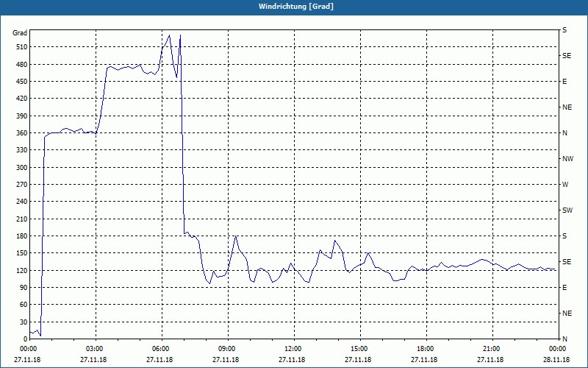Click the NW compass direction label
The width and height of the screenshot is (588, 368).
[x=567, y=159]
